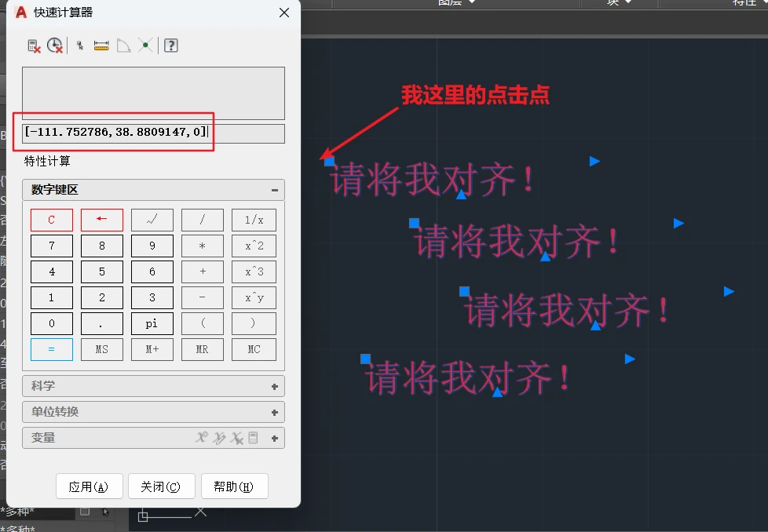Click the minus - button

203,297
